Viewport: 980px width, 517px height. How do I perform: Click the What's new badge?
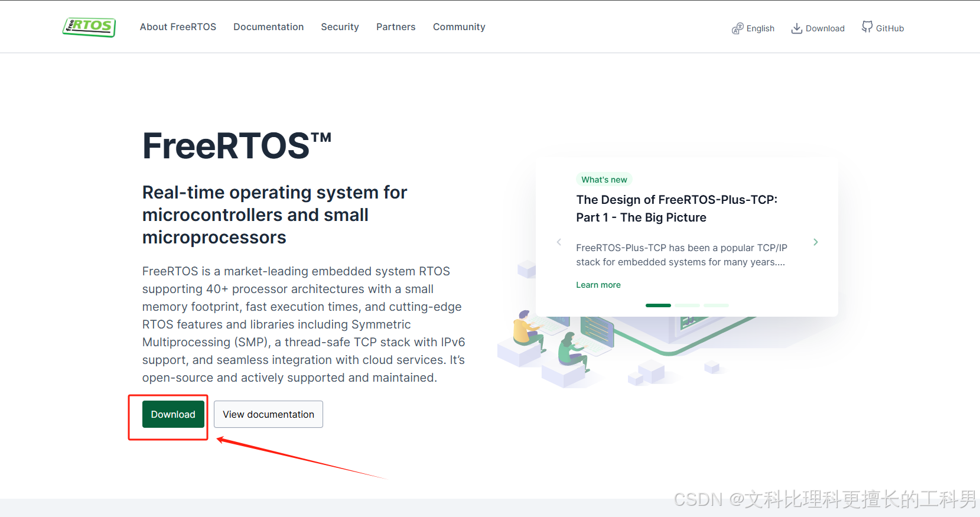[604, 180]
